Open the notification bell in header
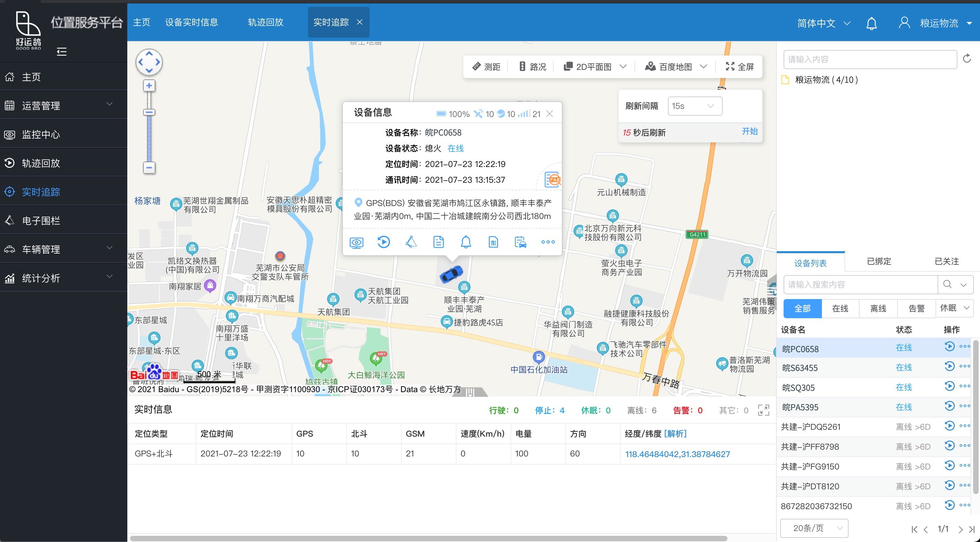Image resolution: width=980 pixels, height=542 pixels. pos(871,23)
